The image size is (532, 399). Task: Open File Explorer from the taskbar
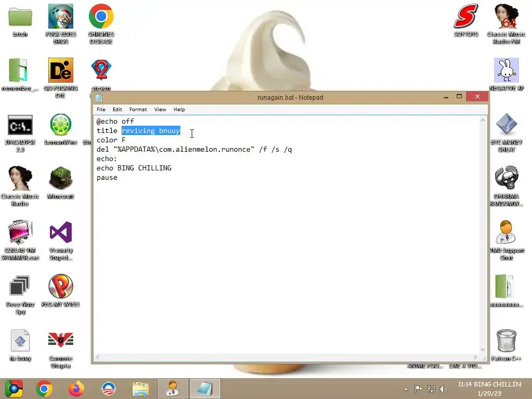141,389
